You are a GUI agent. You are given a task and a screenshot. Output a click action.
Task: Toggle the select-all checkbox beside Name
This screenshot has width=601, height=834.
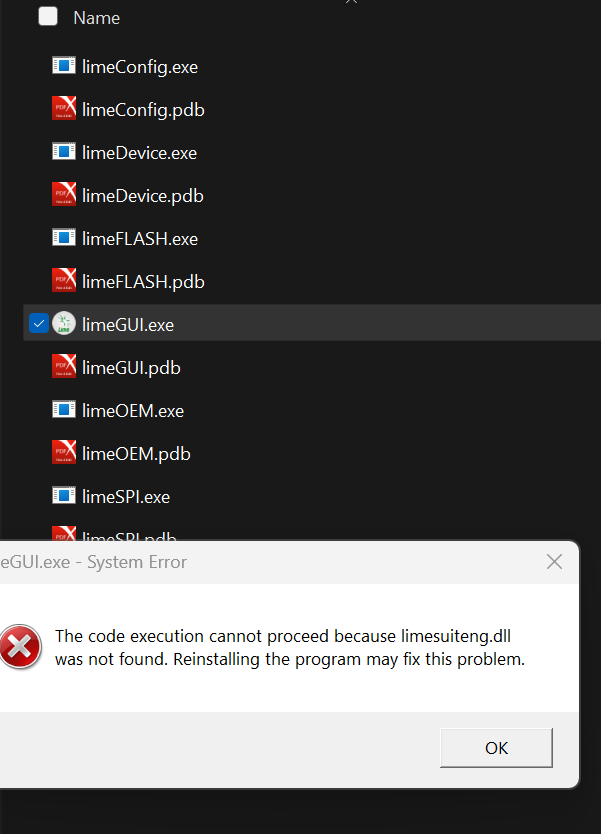click(48, 17)
